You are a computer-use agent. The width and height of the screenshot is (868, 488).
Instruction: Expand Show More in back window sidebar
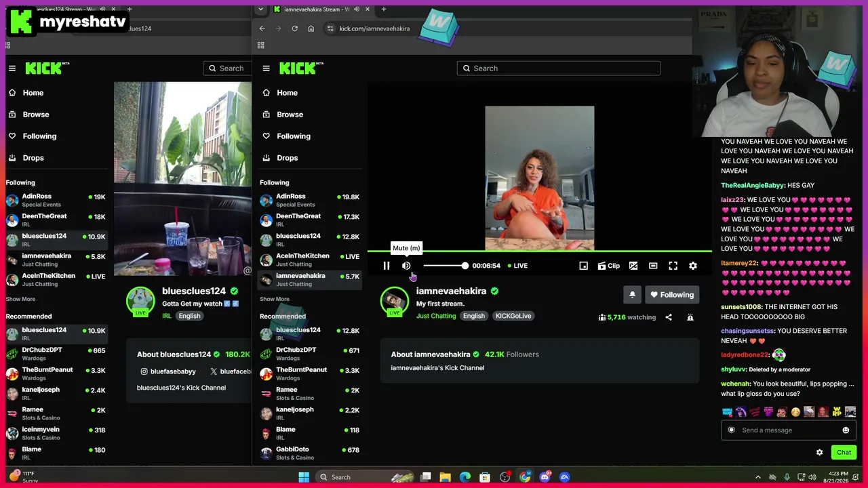click(x=20, y=299)
